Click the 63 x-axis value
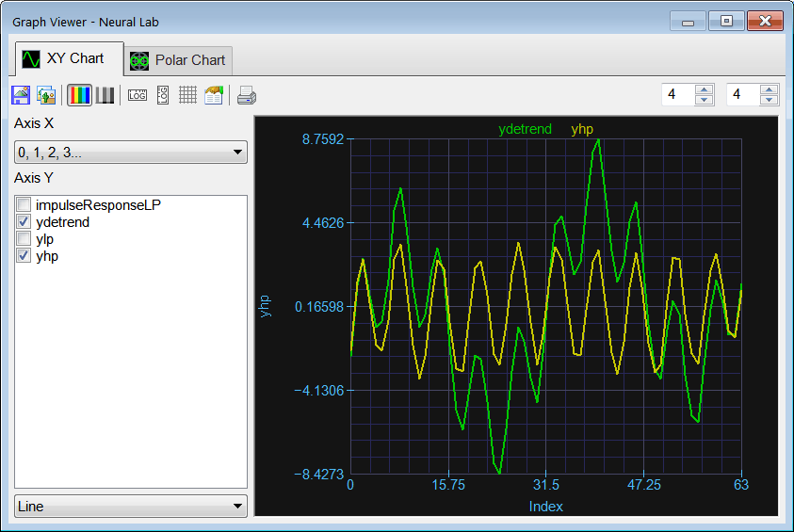 pyautogui.click(x=741, y=485)
